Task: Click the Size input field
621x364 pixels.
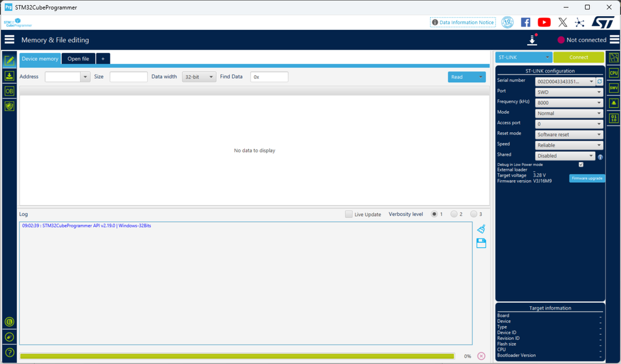Action: [129, 77]
